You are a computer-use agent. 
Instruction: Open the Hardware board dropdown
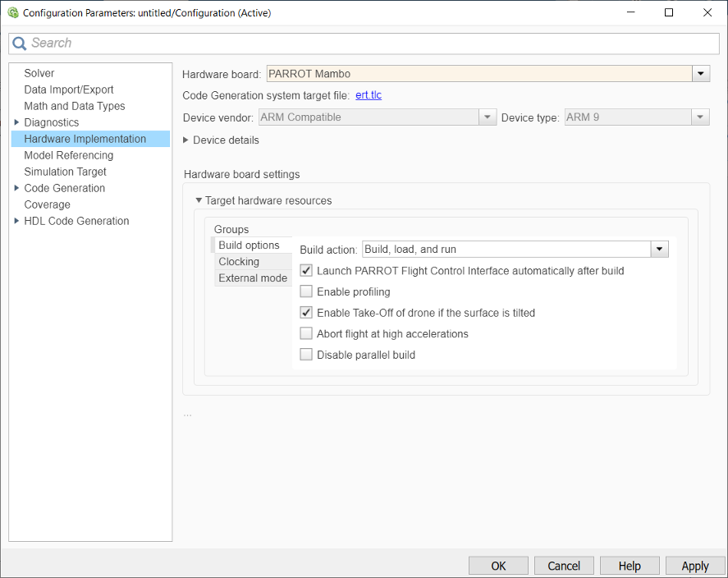point(700,74)
